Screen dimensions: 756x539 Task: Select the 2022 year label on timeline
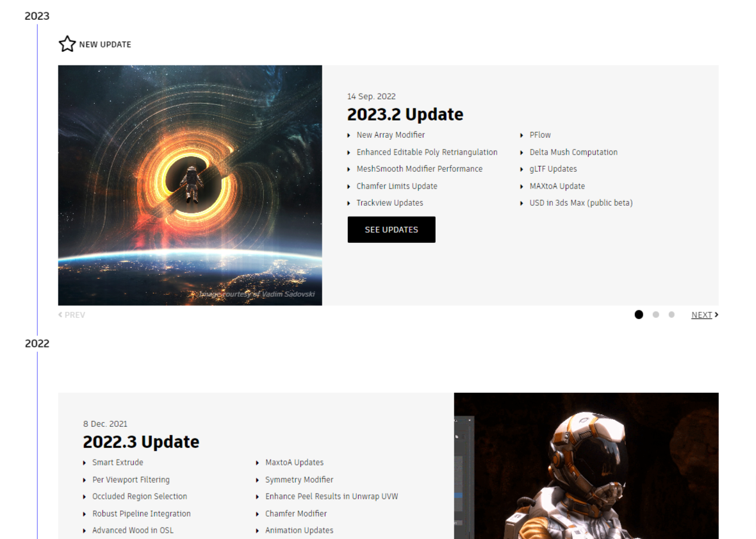coord(37,344)
